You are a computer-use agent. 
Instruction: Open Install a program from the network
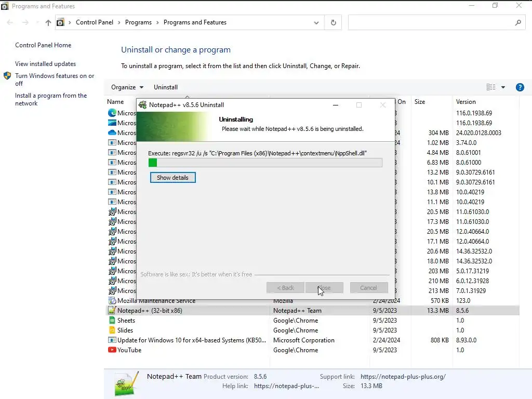point(51,99)
